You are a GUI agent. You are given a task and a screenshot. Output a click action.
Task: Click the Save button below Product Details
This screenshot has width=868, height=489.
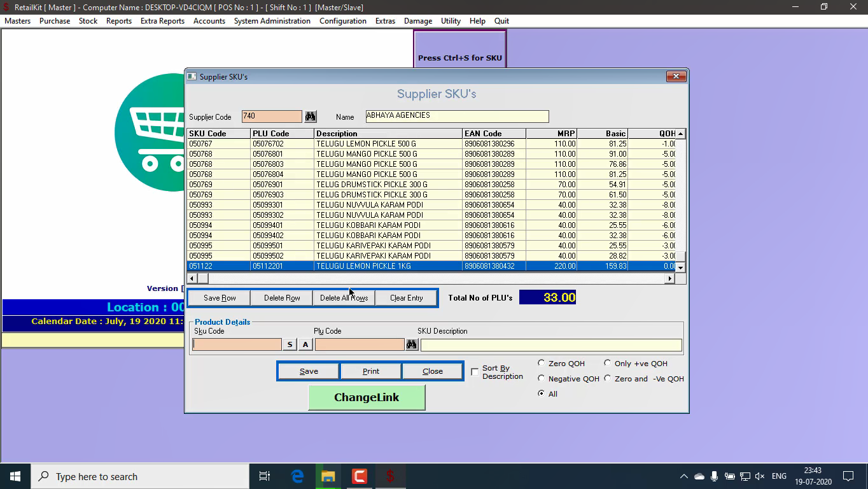309,371
